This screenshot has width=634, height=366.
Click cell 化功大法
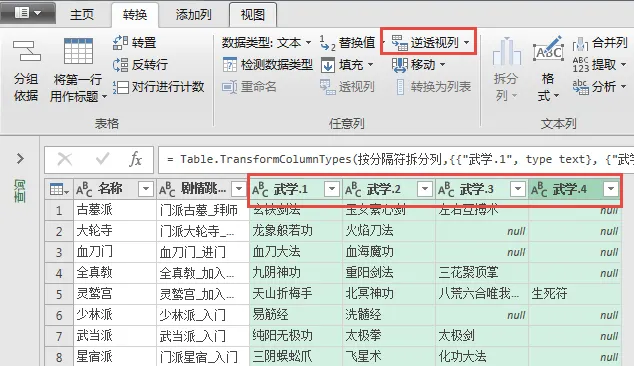click(482, 357)
